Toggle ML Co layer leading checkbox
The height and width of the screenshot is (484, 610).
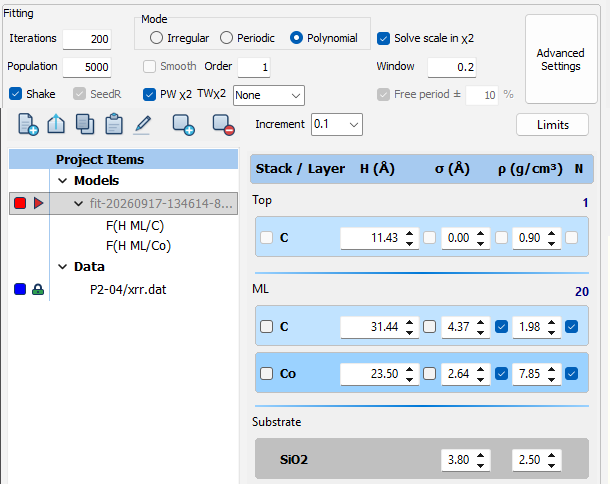coord(266,374)
